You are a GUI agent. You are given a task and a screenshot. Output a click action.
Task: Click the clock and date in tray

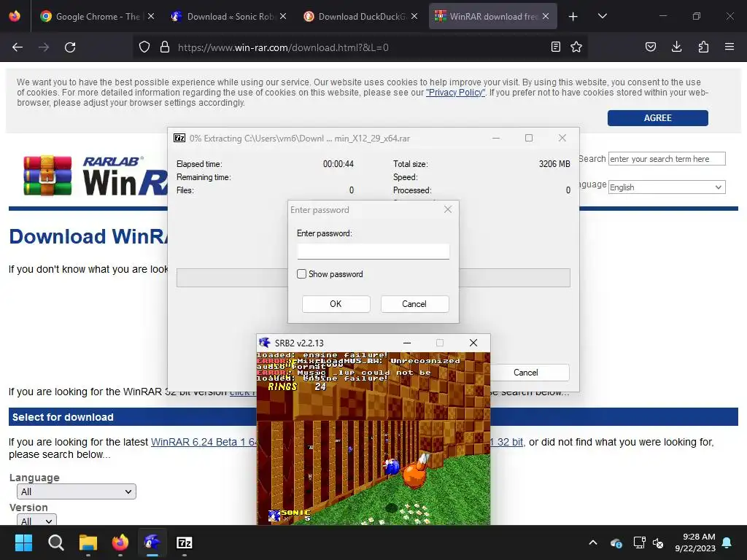pos(695,542)
